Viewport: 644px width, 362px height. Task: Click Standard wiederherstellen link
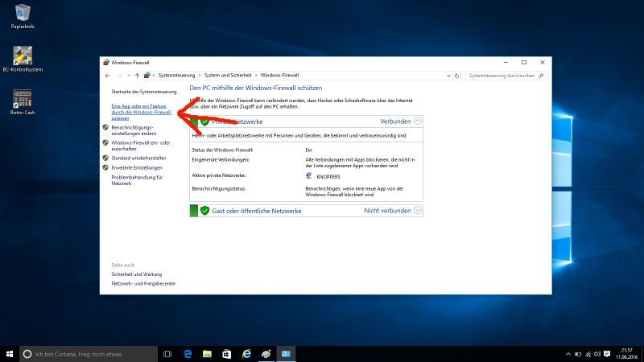click(138, 158)
